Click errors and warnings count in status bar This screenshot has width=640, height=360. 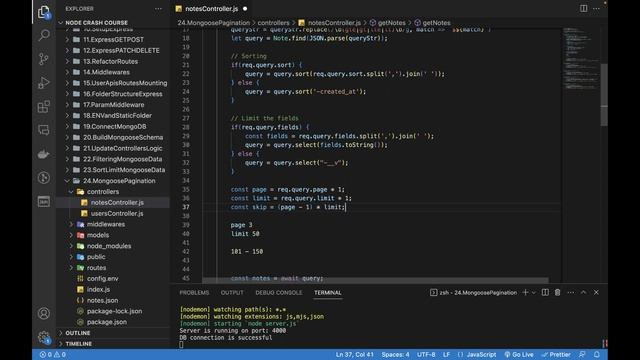(52, 354)
